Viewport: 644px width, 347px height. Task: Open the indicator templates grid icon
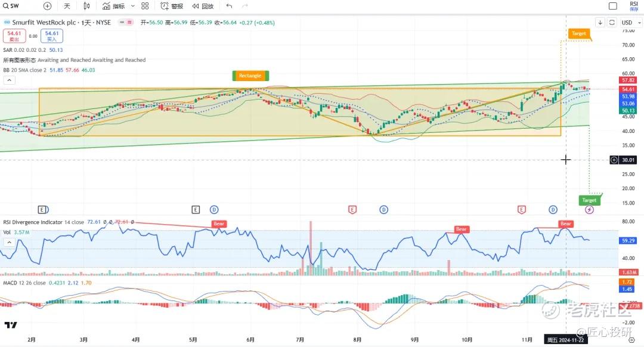(x=145, y=6)
